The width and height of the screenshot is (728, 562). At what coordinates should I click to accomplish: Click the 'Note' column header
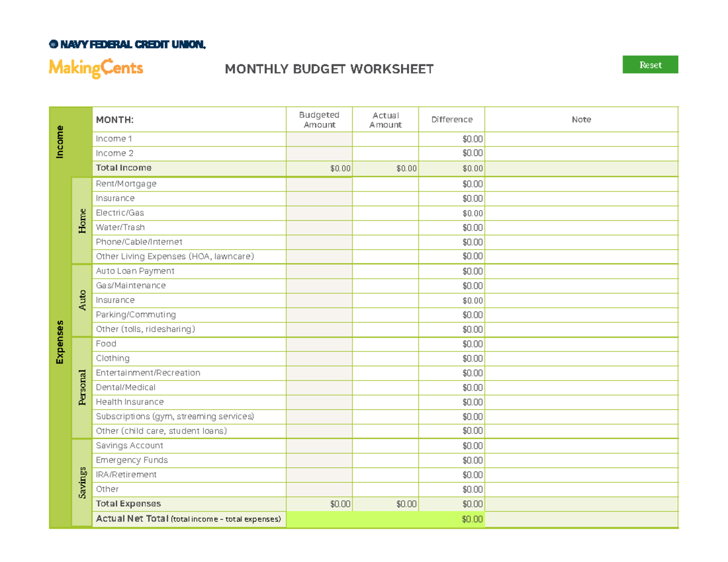point(581,119)
